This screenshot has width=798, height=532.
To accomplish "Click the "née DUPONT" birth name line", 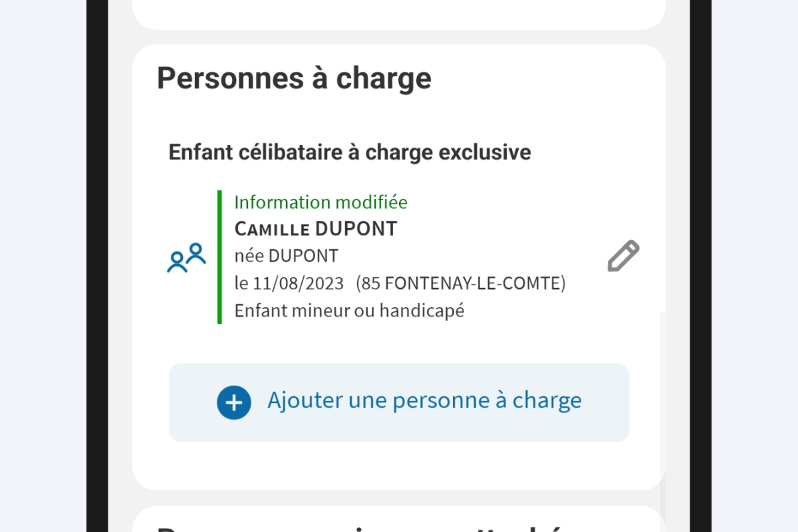I will [x=286, y=256].
